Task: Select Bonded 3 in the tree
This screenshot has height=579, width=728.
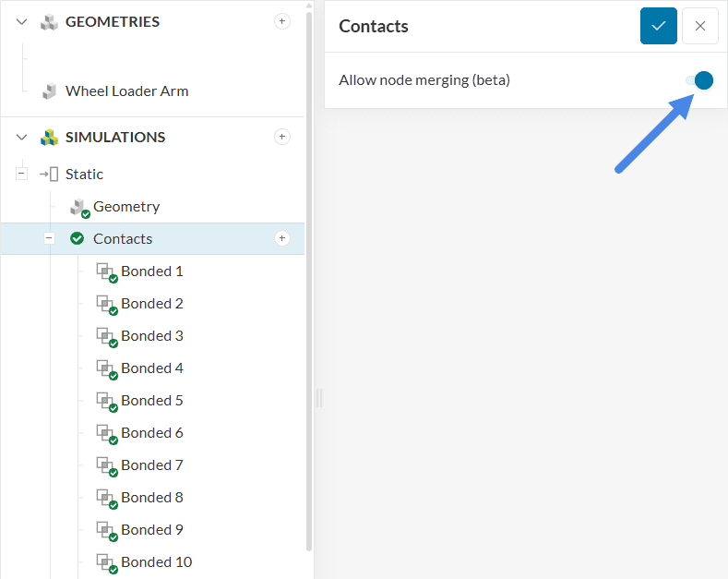Action: tap(152, 335)
